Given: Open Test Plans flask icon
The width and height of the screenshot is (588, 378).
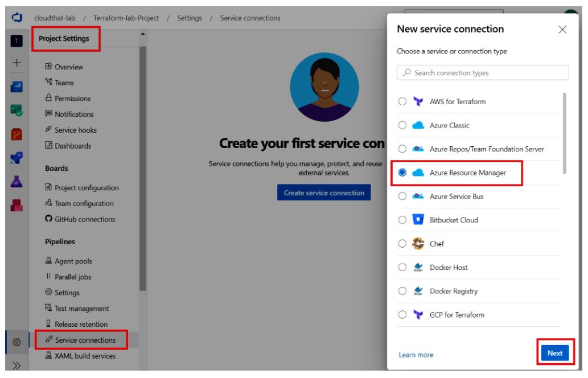Looking at the screenshot, I should coord(17,182).
